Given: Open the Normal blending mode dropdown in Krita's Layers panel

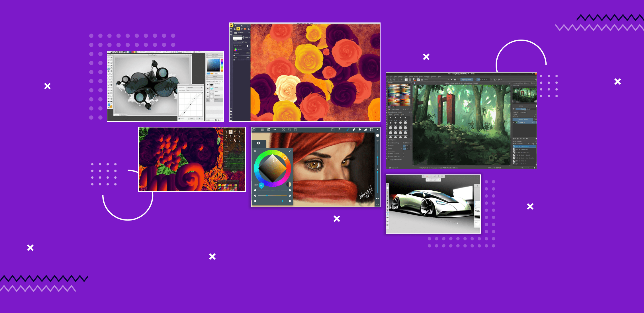Looking at the screenshot, I should tap(522, 117).
